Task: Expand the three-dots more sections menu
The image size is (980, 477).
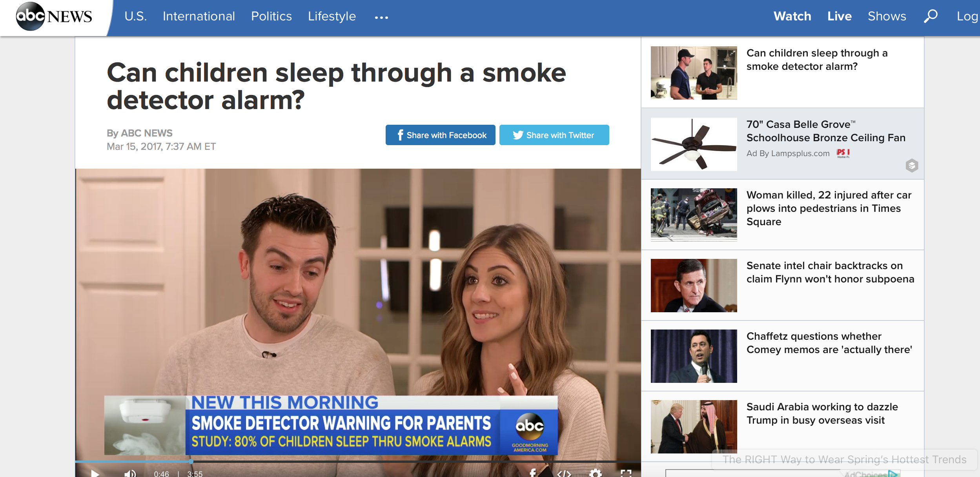Action: pos(381,17)
